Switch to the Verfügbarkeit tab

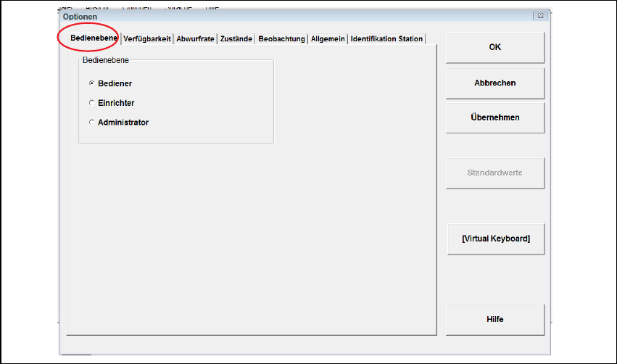pyautogui.click(x=146, y=39)
